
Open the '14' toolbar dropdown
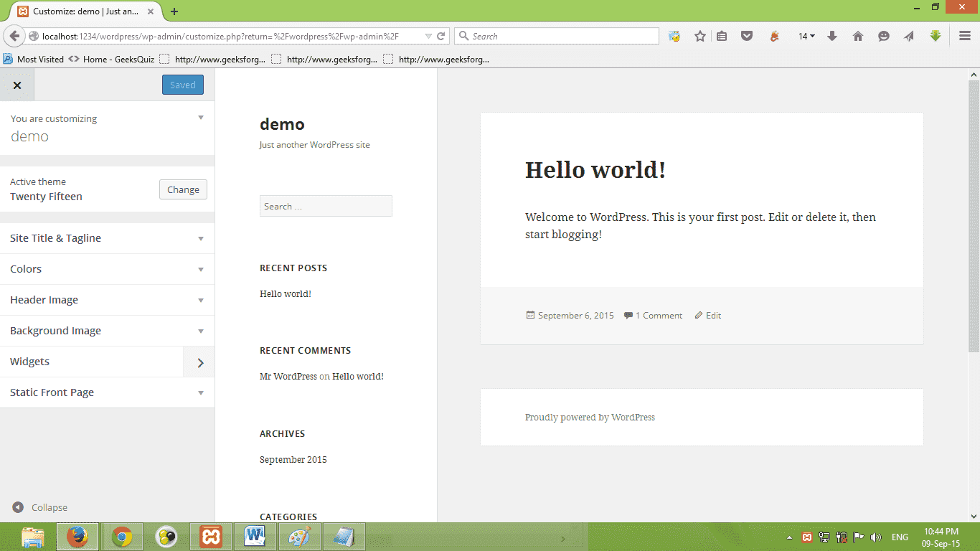(806, 36)
